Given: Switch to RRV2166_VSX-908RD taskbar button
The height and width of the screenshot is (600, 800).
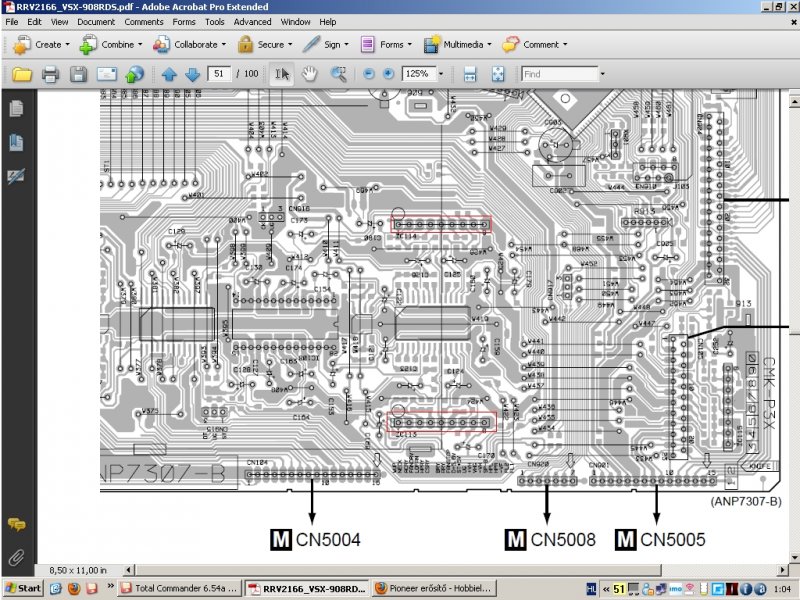Looking at the screenshot, I should pyautogui.click(x=307, y=588).
